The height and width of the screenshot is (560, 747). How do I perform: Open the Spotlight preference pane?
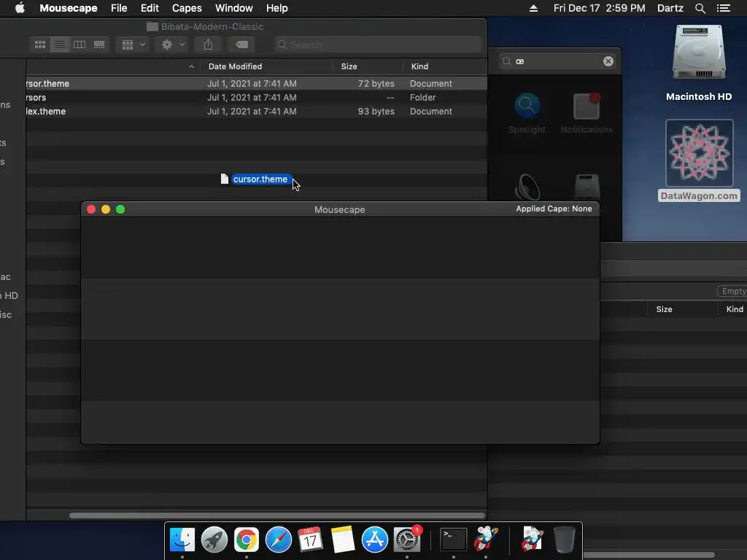pyautogui.click(x=527, y=113)
